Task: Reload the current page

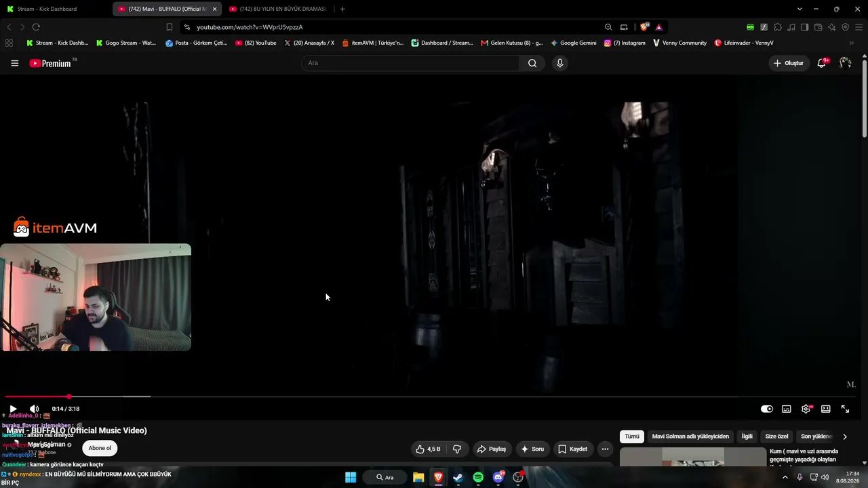Action: pyautogui.click(x=36, y=27)
